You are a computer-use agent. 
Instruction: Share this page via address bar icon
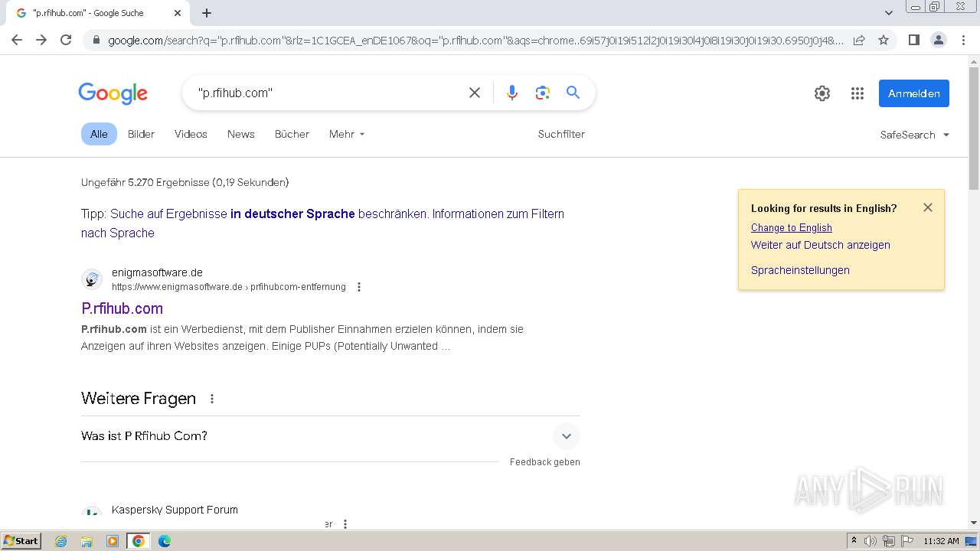click(x=859, y=40)
